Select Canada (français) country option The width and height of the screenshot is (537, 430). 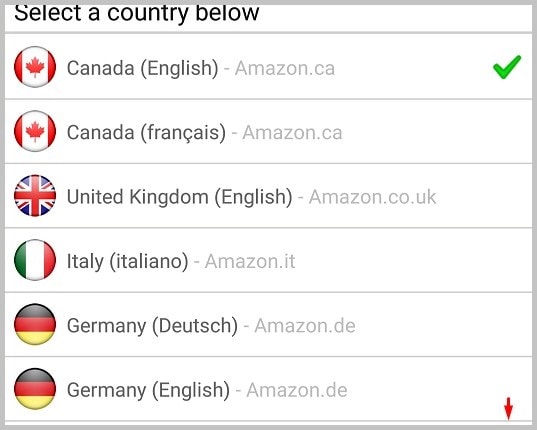point(268,131)
